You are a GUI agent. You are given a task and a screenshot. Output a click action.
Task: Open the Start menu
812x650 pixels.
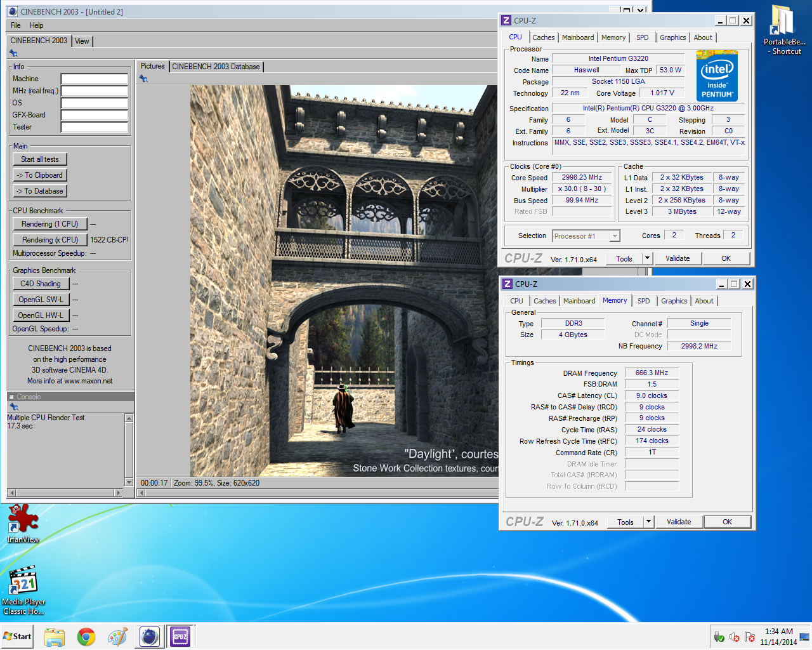(17, 637)
